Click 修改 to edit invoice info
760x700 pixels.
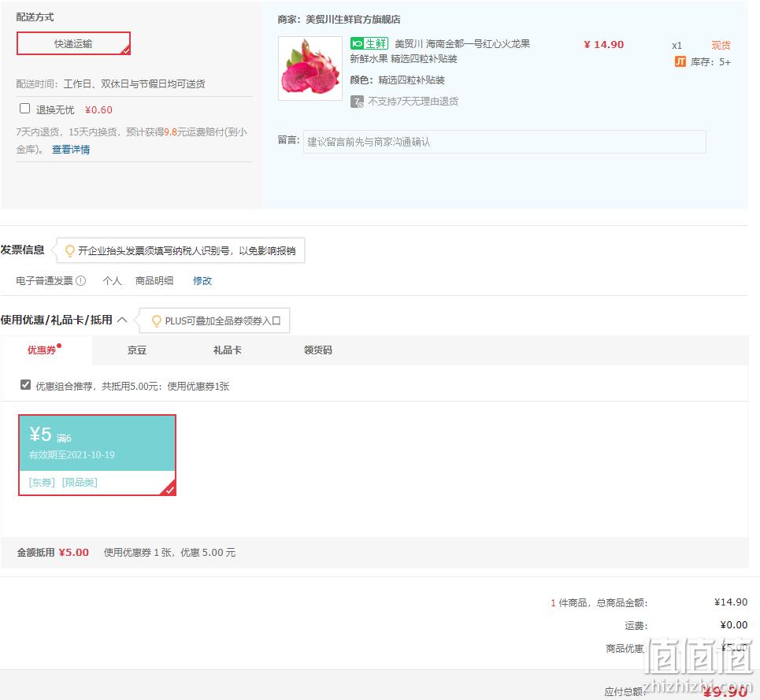(202, 280)
